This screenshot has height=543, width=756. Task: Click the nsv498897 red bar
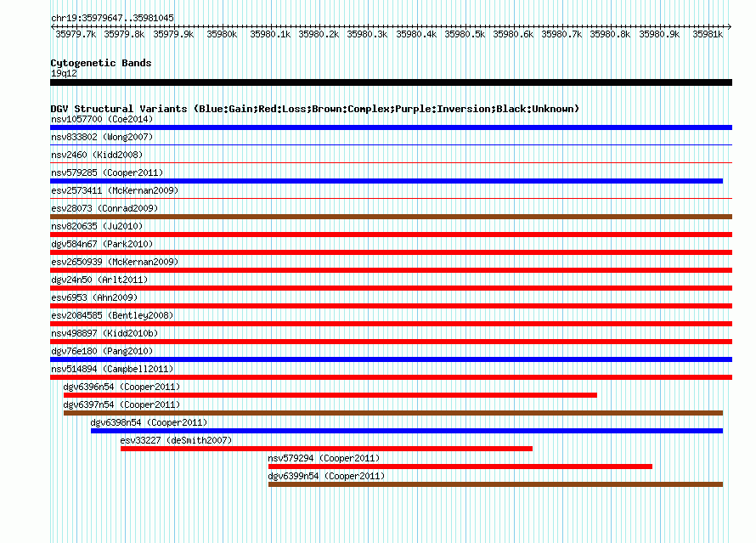point(391,342)
